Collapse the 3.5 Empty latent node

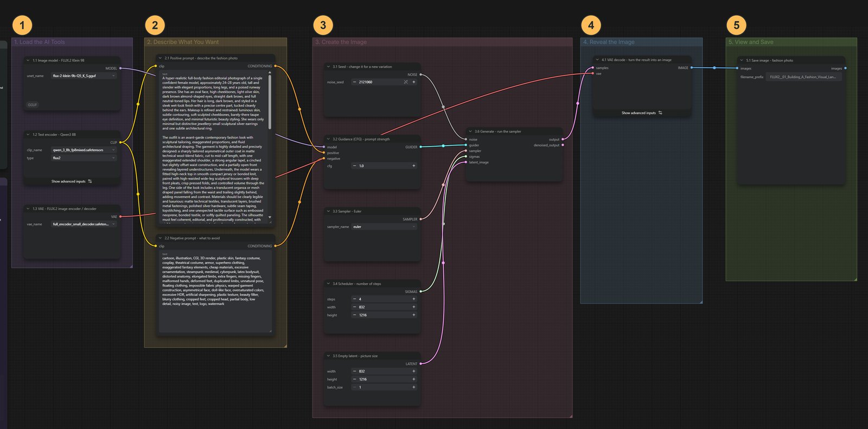point(328,356)
